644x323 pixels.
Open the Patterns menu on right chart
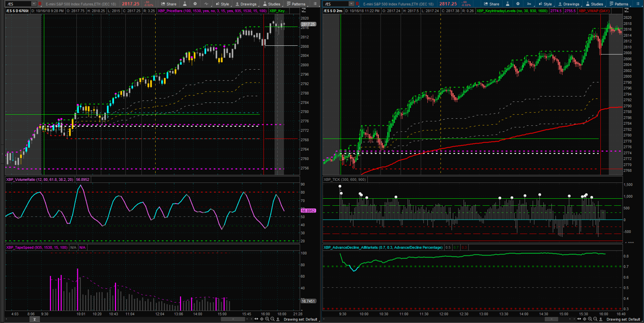619,4
